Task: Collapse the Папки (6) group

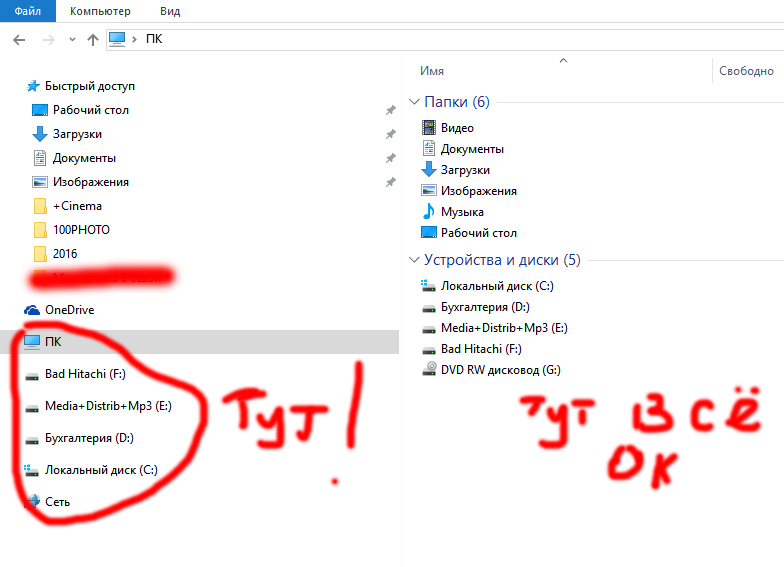Action: [x=415, y=102]
